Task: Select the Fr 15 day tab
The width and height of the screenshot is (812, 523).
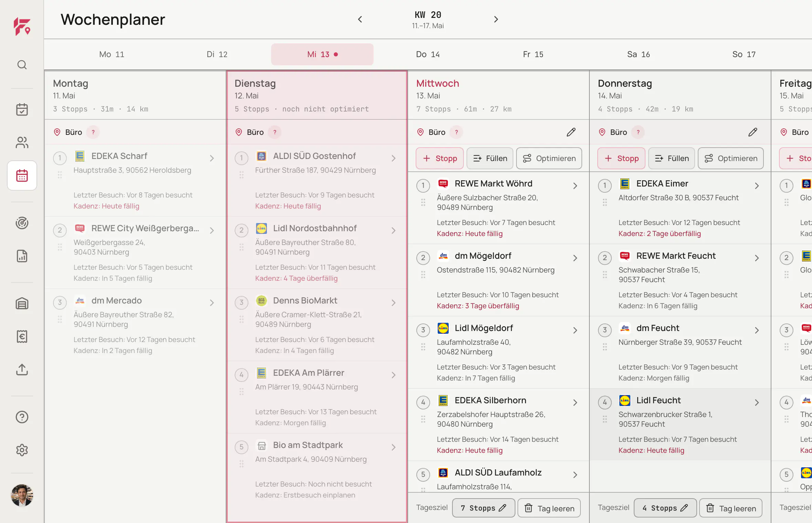Action: pyautogui.click(x=533, y=54)
